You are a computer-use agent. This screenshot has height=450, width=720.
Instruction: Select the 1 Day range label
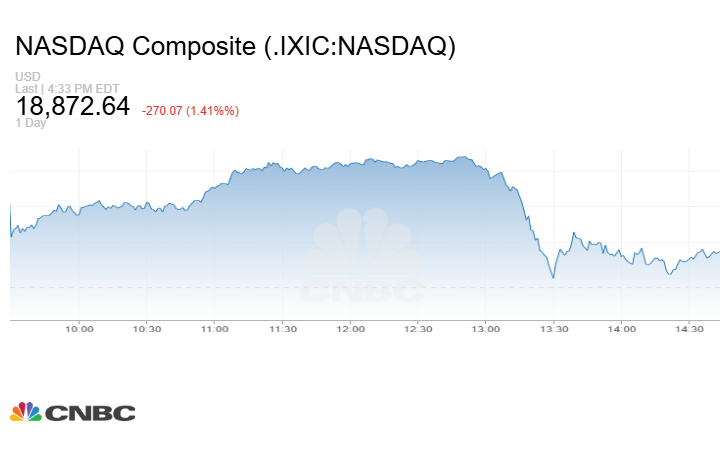[x=32, y=123]
